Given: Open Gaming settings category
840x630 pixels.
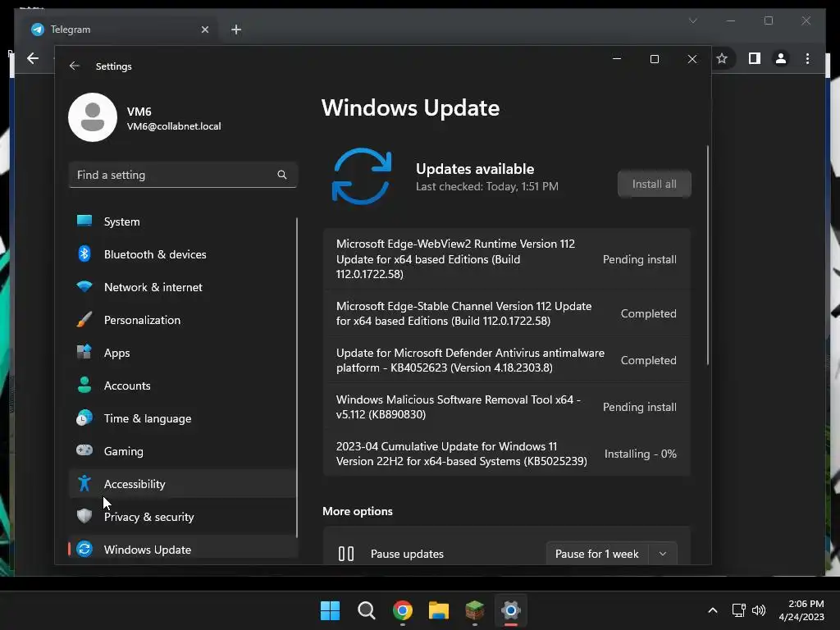Looking at the screenshot, I should (182, 451).
